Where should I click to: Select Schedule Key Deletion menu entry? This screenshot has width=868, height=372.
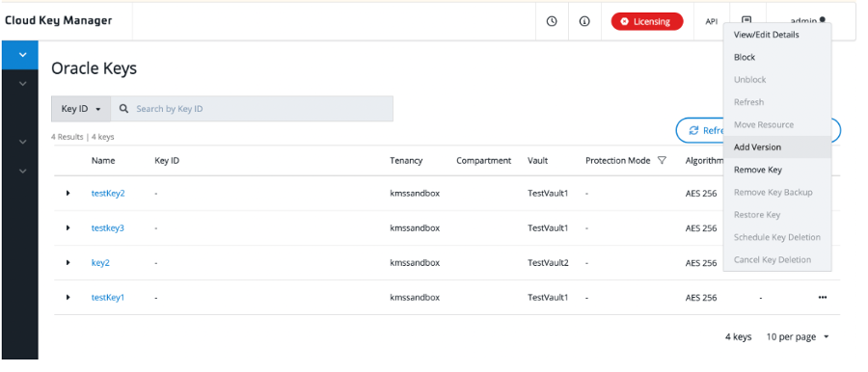pos(776,237)
